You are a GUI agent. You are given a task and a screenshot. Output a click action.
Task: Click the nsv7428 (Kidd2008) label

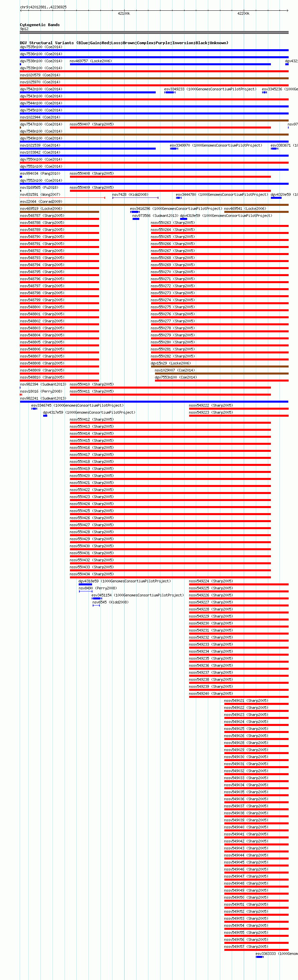coord(130,195)
